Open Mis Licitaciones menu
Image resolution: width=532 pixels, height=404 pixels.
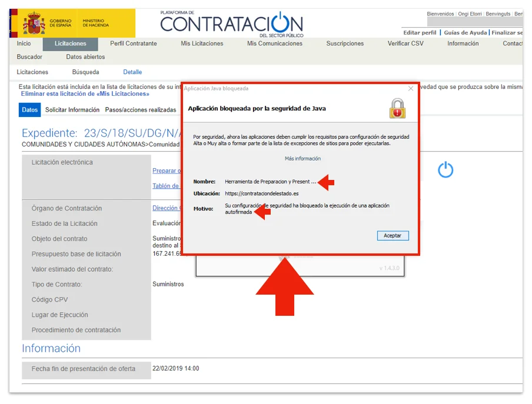(x=202, y=44)
